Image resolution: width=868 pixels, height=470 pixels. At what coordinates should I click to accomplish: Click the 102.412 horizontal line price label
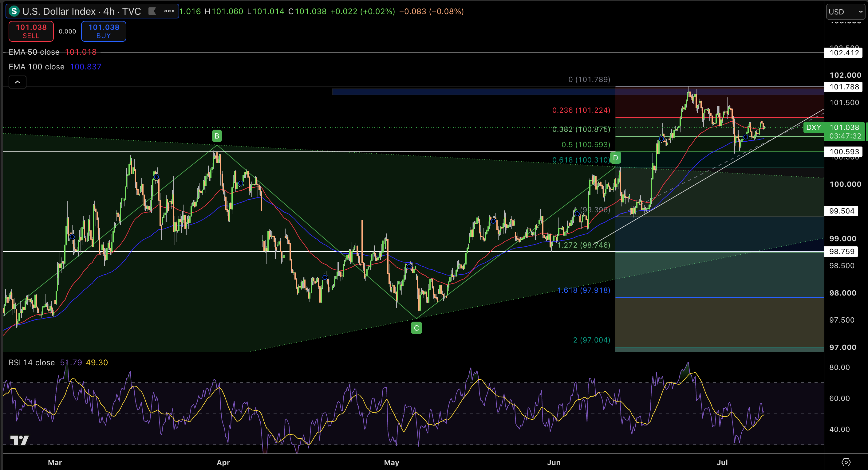point(844,53)
